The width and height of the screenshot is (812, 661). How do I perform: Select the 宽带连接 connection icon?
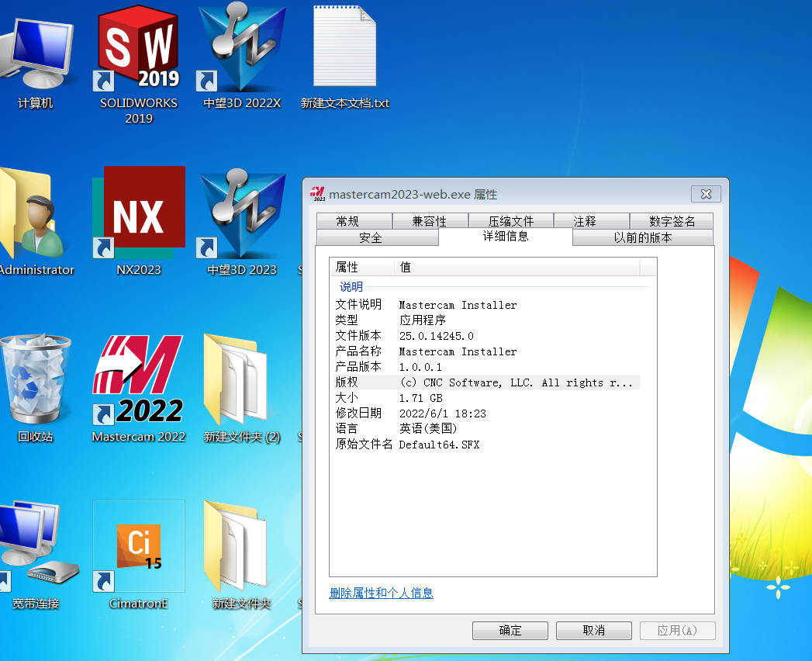(35, 547)
